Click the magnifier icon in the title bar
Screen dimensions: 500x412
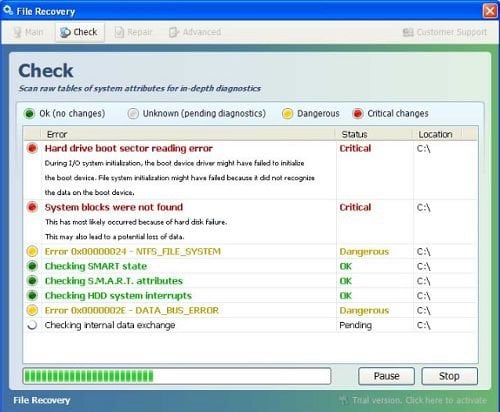click(8, 10)
